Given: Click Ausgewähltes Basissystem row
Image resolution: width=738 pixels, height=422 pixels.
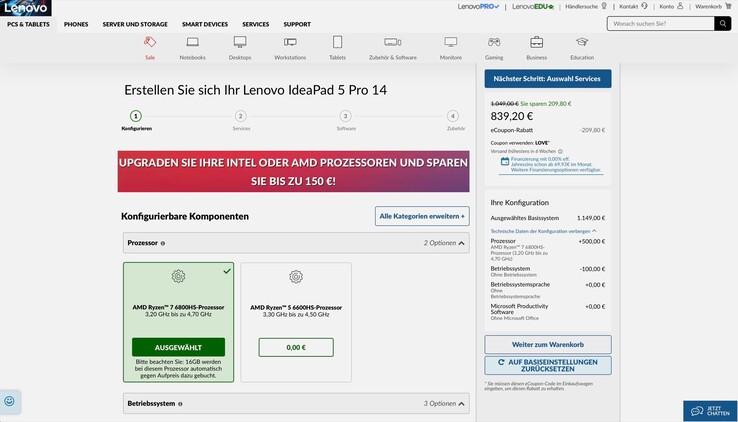Looking at the screenshot, I should coord(548,218).
